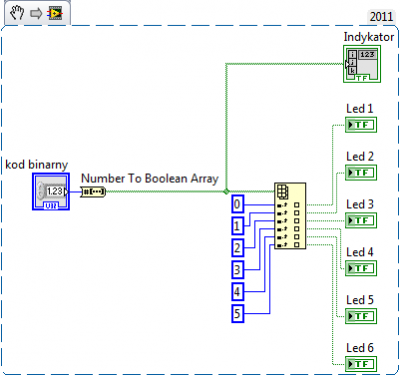Select the Number To Boolean Array function node
The width and height of the screenshot is (400, 376).
point(93,192)
